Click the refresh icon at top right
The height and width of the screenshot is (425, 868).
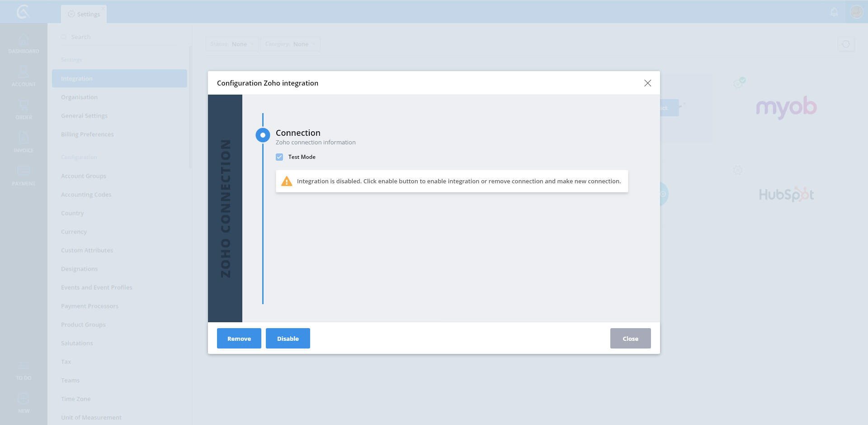click(x=846, y=44)
